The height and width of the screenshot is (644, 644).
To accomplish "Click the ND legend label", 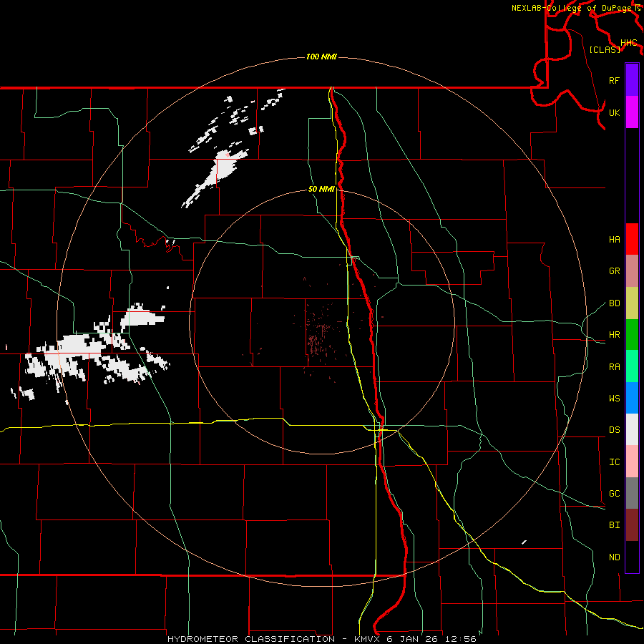I will tap(615, 557).
